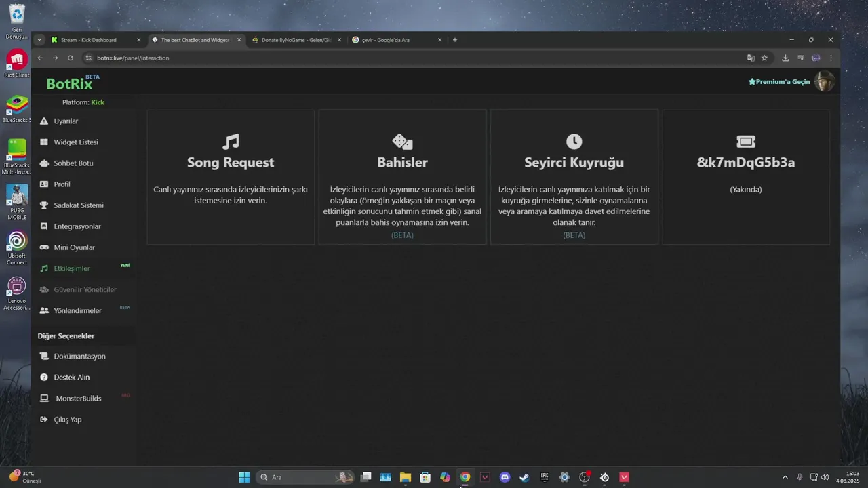868x488 pixels.
Task: Expand hidden system tray icons chevron
Action: (785, 477)
